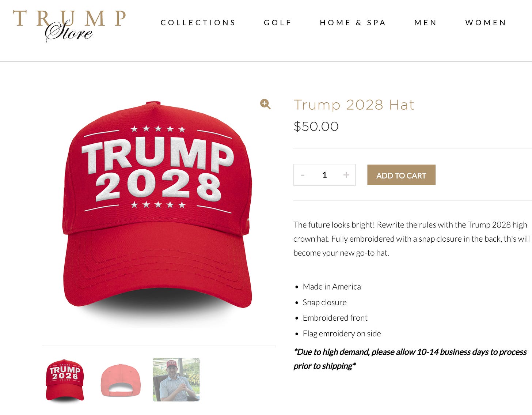Select the back view hat thumbnail
Screen dimensions: 532x415
(x=121, y=380)
